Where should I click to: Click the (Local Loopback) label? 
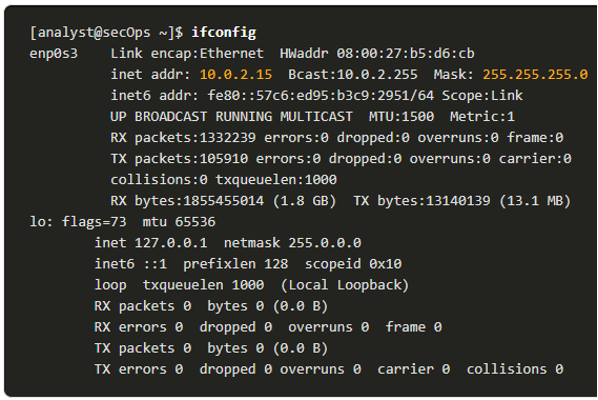345,285
